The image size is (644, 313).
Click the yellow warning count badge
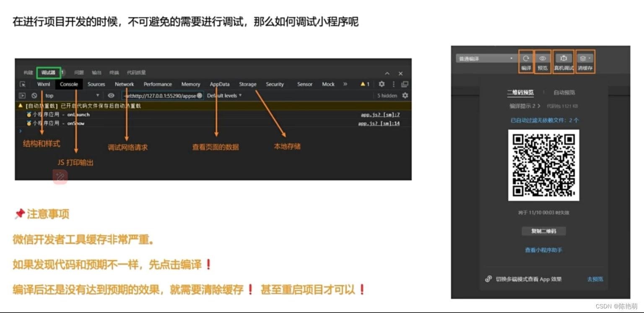click(365, 84)
